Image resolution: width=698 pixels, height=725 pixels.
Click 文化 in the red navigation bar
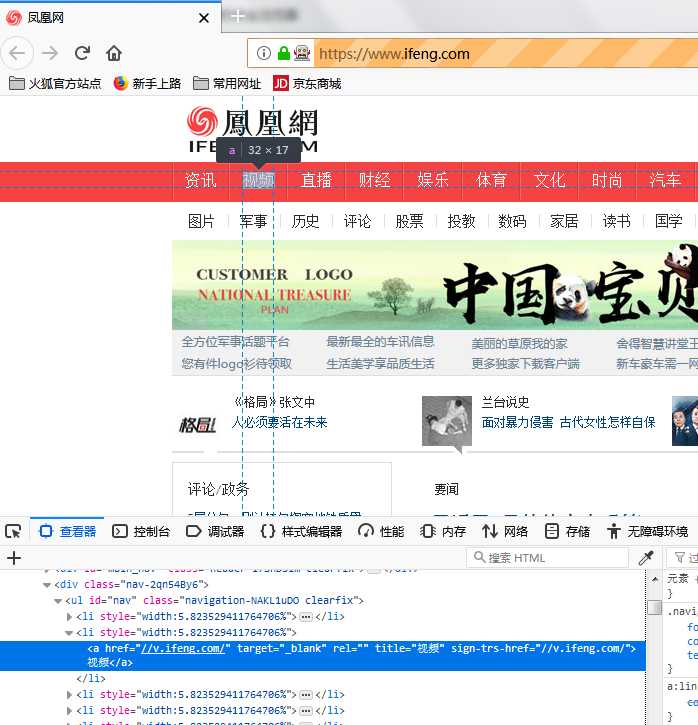coord(549,180)
